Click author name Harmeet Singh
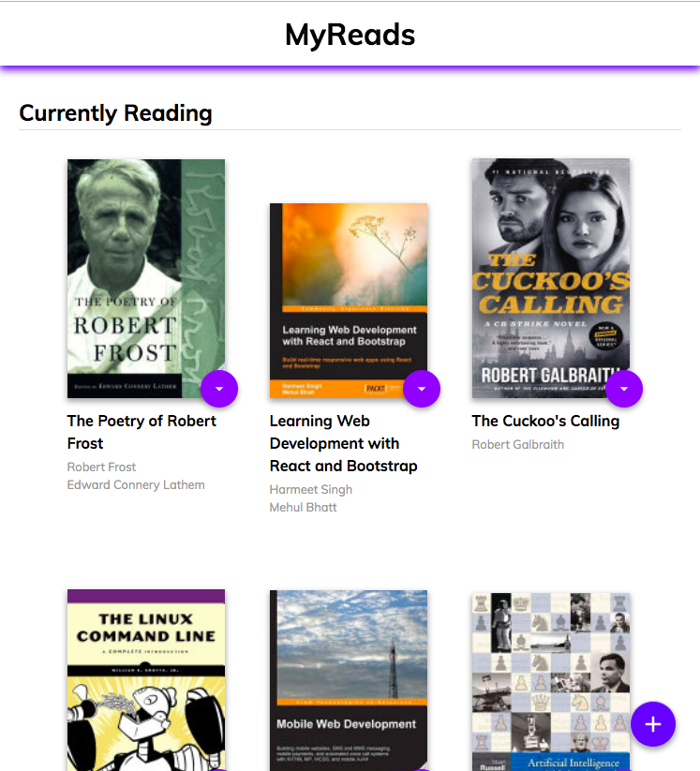This screenshot has width=700, height=771. (311, 490)
